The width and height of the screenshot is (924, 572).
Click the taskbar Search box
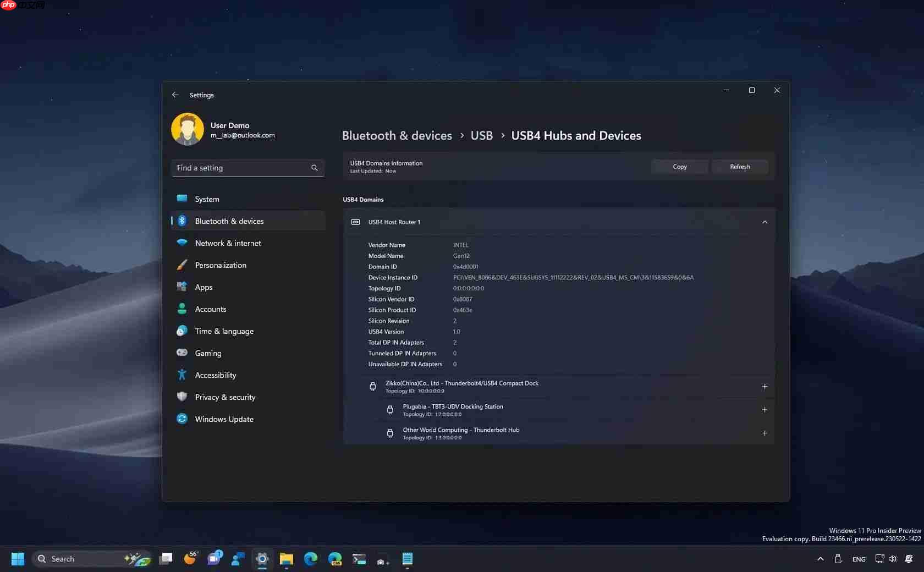pos(92,559)
